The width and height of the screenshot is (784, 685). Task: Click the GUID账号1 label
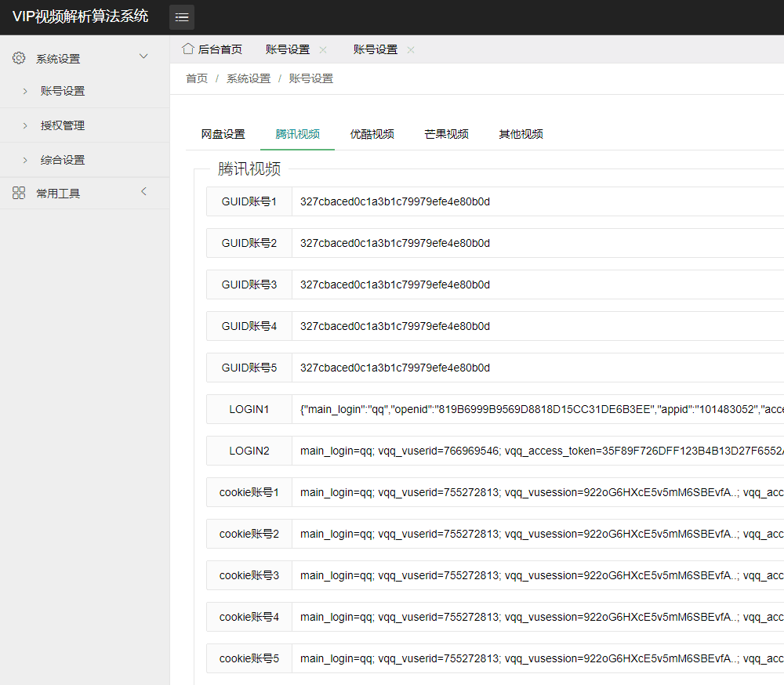(249, 201)
